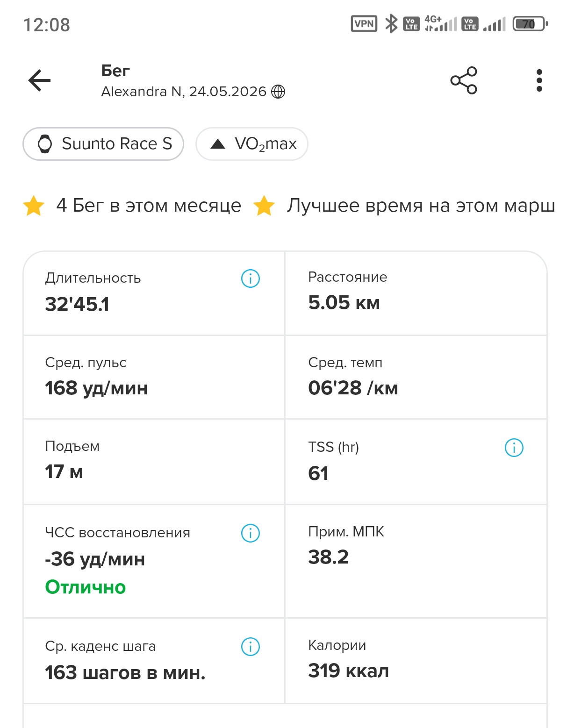Show info for Ср. каденс шага
Viewport: 567px width, 728px height.
point(251,647)
